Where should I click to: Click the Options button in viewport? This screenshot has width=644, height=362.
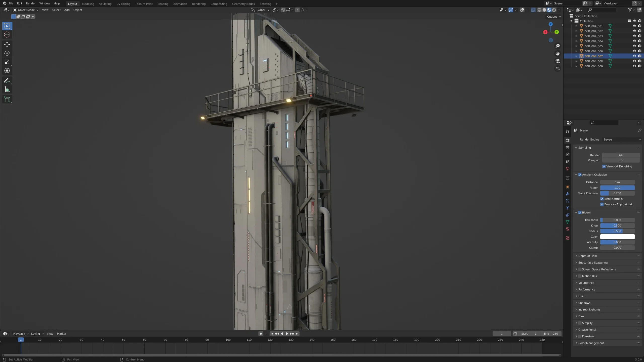pos(554,17)
